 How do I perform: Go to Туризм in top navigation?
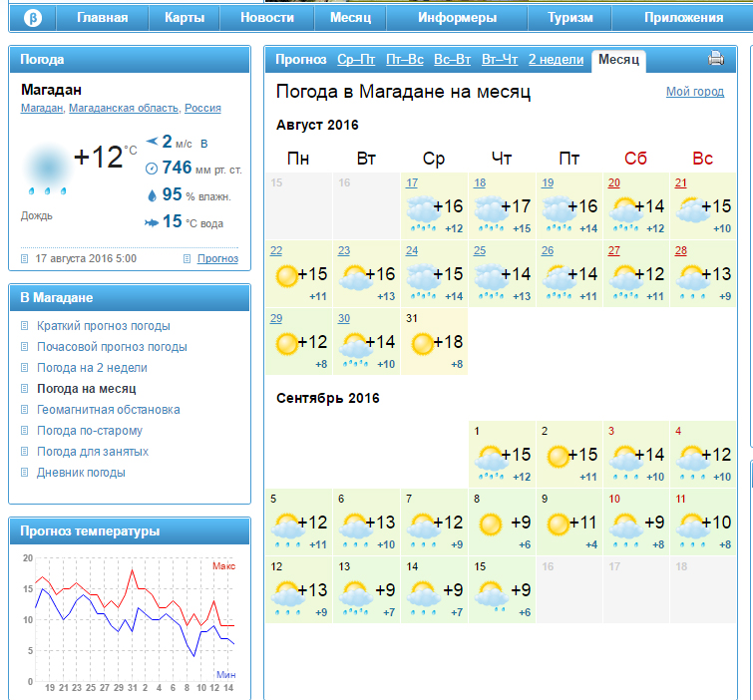(x=569, y=18)
